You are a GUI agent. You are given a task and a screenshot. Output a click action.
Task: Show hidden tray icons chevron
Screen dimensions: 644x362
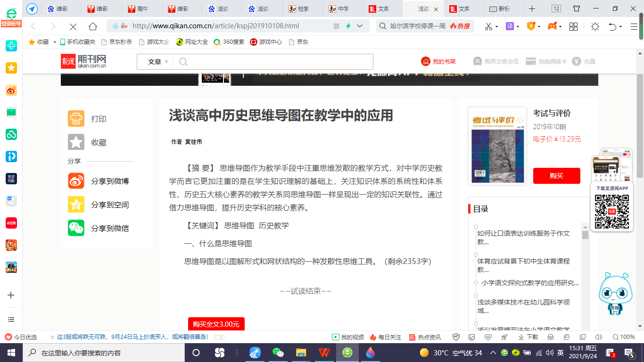pos(493,353)
